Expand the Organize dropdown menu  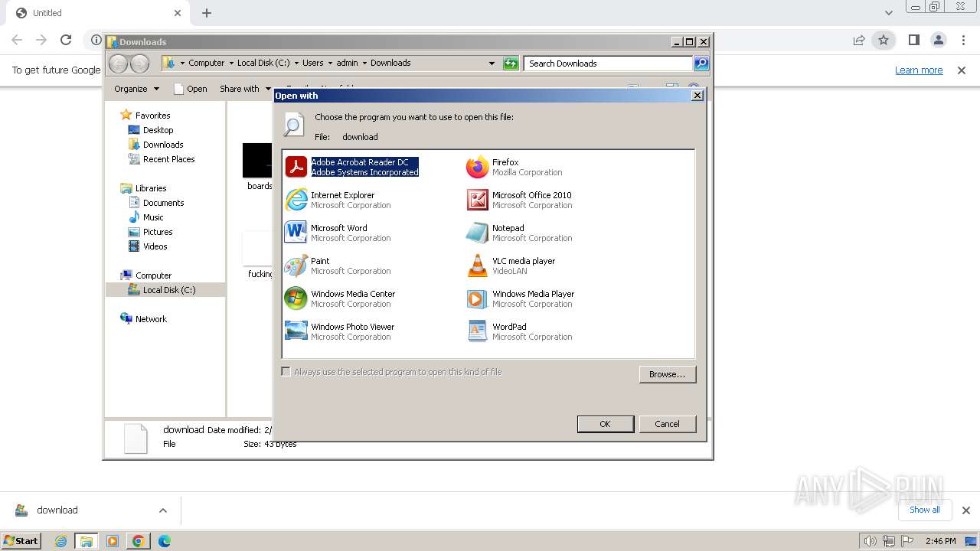[x=136, y=89]
